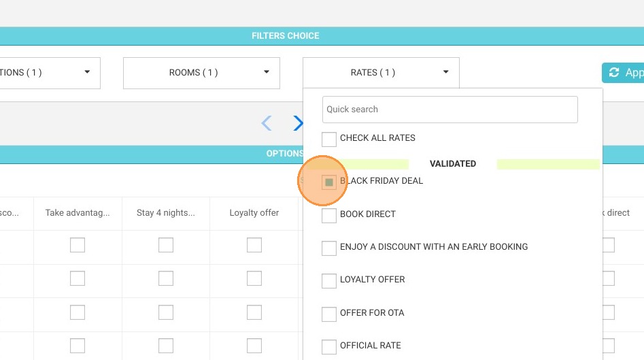Click the Loyalty offer column header
The image size is (644, 360).
[x=254, y=213]
